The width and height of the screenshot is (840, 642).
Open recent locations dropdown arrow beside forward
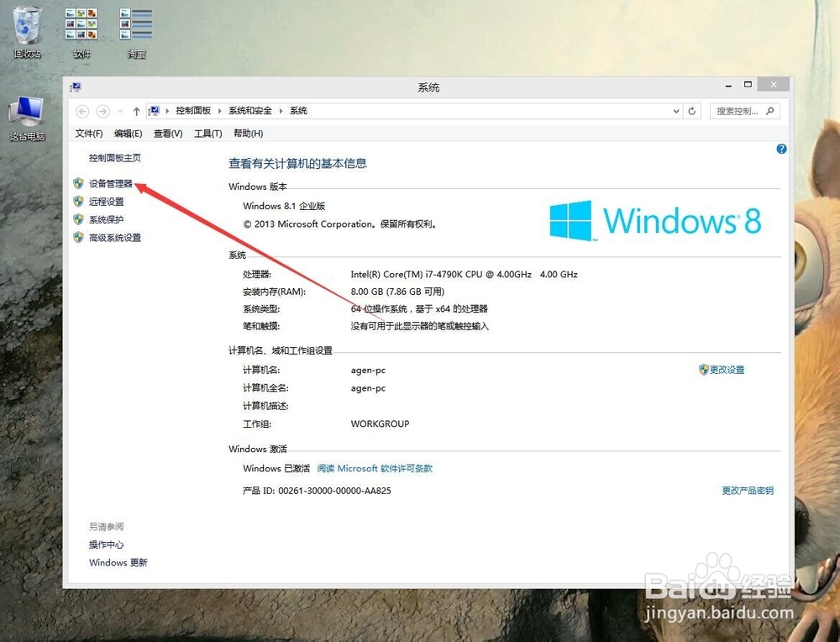[120, 112]
